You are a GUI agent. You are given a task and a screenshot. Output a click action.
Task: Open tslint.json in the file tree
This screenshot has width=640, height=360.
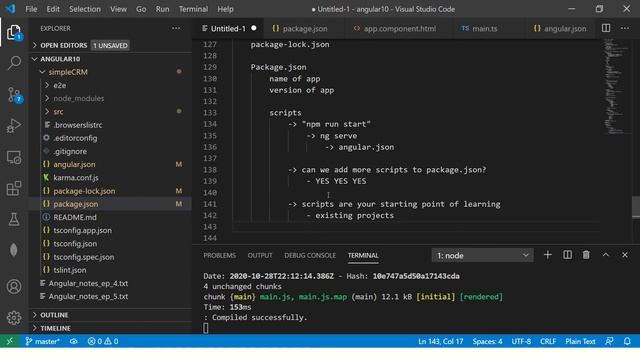coord(70,270)
